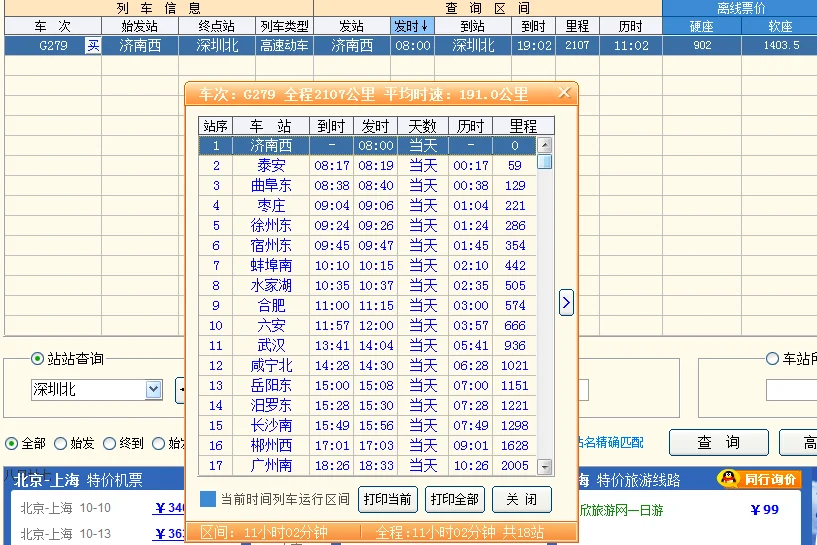This screenshot has width=817, height=545.
Task: Open the ¥36 Beijing-Shanghai 10-13 fare link
Action: tap(170, 534)
